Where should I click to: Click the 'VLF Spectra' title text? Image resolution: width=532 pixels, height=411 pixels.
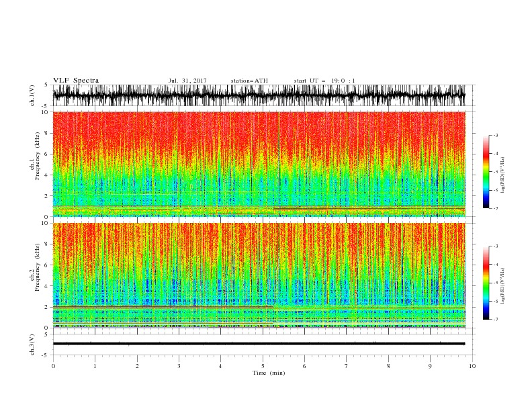point(76,81)
